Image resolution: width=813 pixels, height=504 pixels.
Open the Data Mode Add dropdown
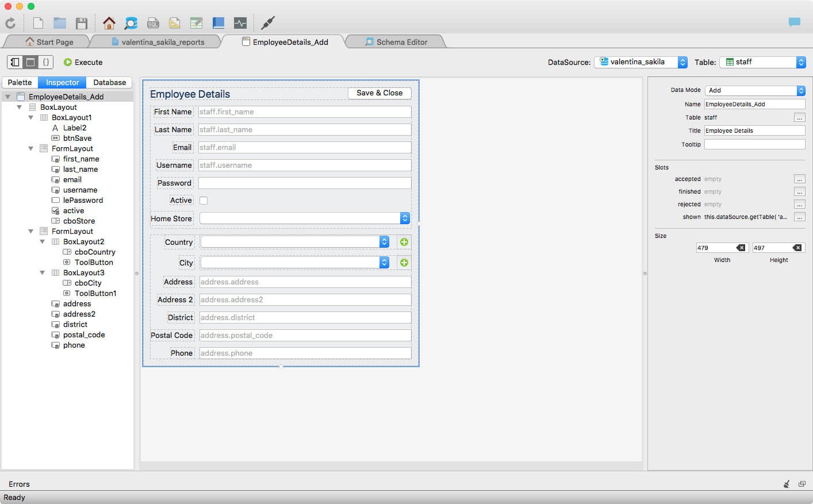(755, 90)
